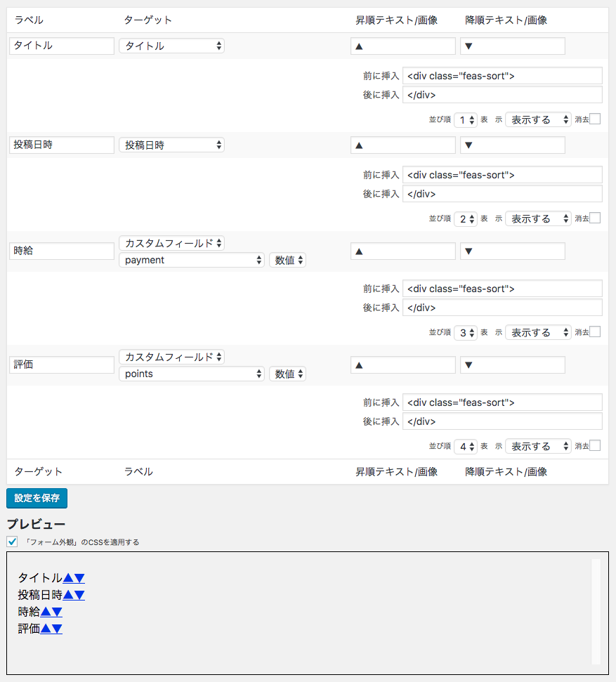This screenshot has width=616, height=682.
Task: Click the 評価 label input field
Action: click(62, 365)
